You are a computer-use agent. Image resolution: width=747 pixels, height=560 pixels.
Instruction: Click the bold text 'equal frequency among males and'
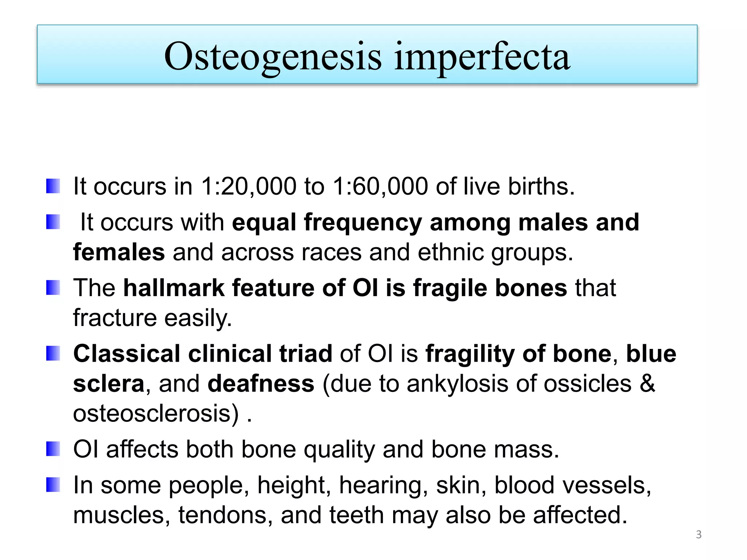point(436,222)
